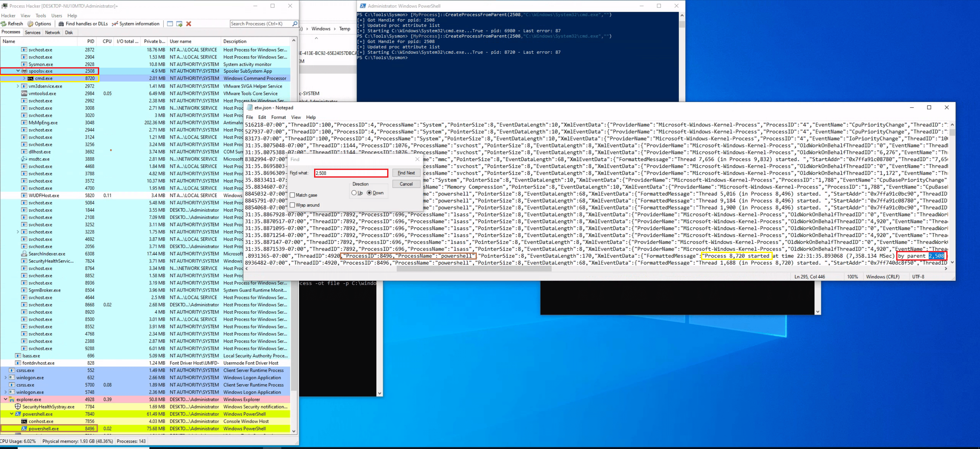Click Cancel in the Find dialog

tap(406, 184)
